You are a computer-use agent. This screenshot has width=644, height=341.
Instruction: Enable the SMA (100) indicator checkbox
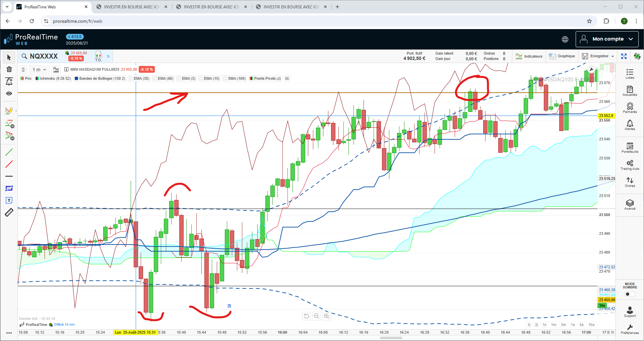226,79
